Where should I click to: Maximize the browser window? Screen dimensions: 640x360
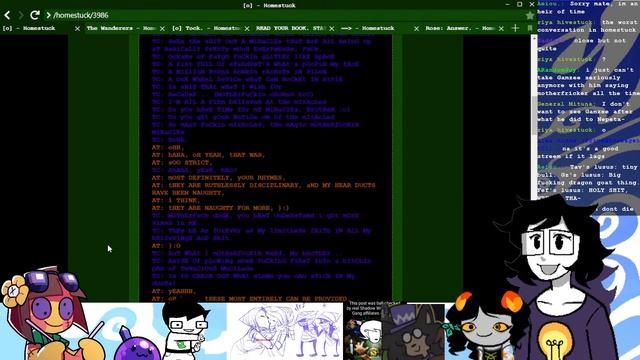pos(520,4)
